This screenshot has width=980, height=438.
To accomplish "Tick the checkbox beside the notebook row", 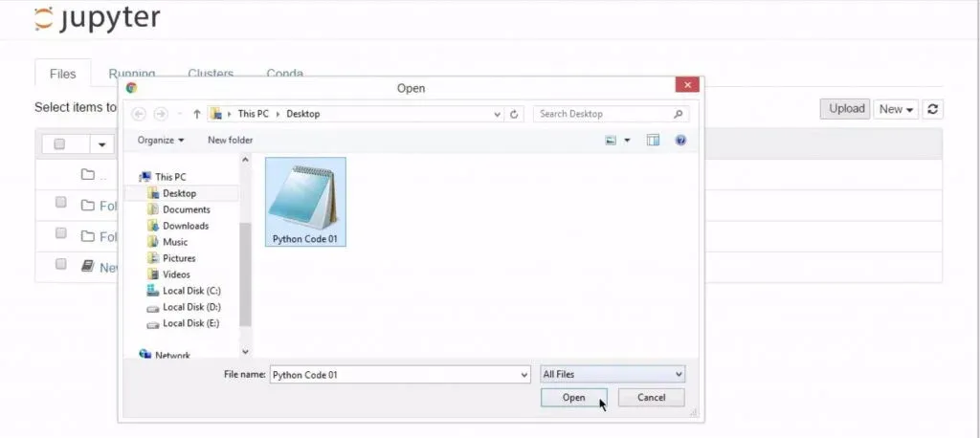I will (x=61, y=265).
